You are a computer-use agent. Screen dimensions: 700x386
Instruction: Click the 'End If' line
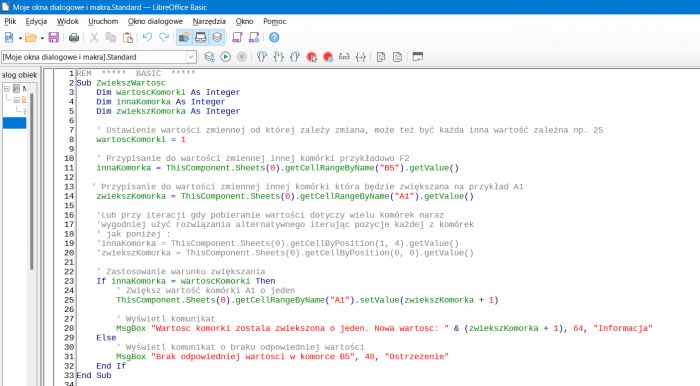click(111, 366)
